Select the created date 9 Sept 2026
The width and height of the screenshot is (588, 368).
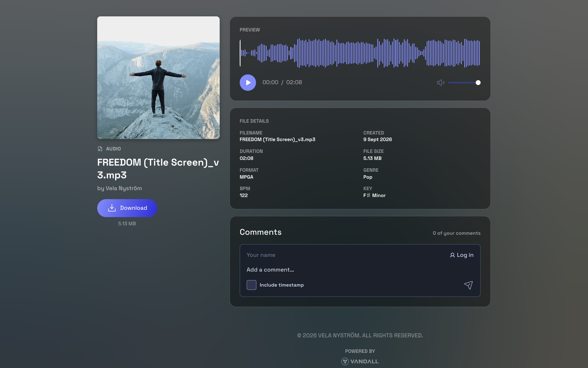tap(378, 140)
